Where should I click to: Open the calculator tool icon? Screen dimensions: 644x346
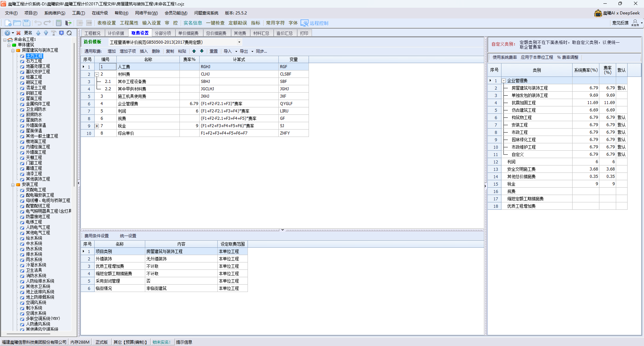click(x=59, y=23)
